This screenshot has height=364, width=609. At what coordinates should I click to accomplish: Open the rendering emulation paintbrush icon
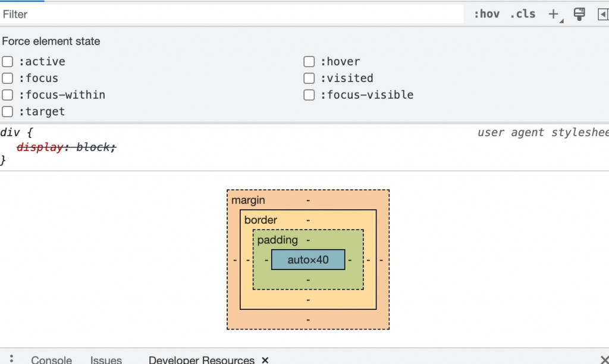click(x=579, y=14)
